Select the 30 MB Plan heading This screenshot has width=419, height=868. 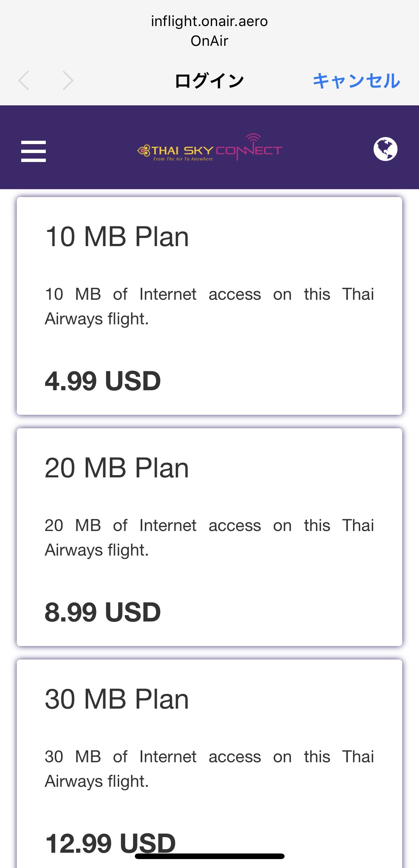click(117, 699)
